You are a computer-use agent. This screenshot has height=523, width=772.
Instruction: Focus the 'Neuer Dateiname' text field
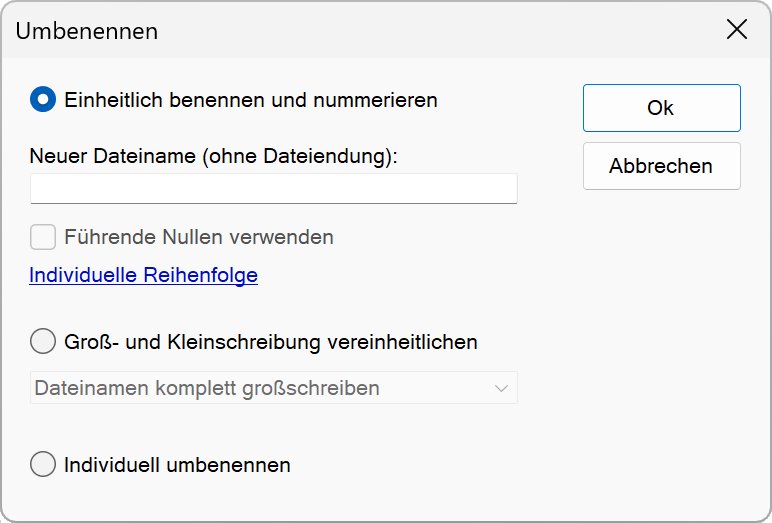pyautogui.click(x=273, y=189)
